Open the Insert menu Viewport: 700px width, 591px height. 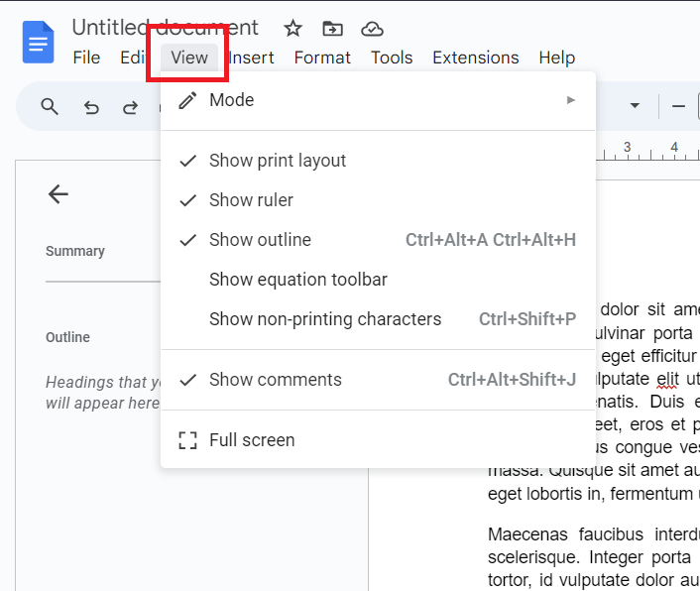pyautogui.click(x=252, y=58)
